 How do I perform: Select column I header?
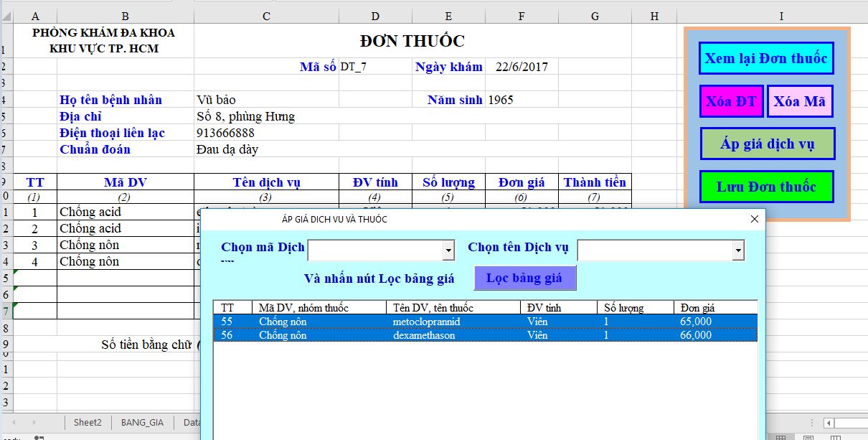pyautogui.click(x=780, y=17)
